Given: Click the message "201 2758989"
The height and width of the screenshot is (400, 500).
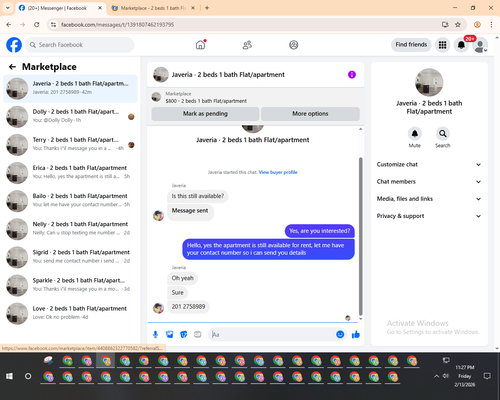Looking at the screenshot, I should click(x=188, y=307).
